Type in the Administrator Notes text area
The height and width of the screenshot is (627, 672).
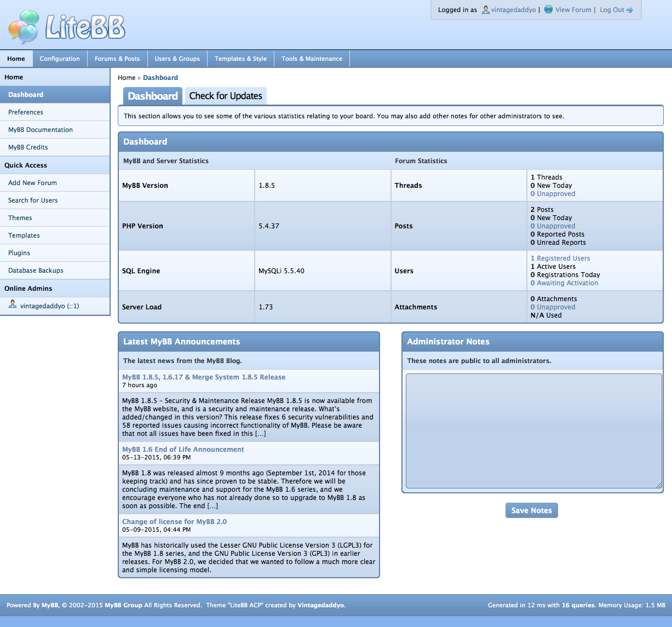[533, 431]
